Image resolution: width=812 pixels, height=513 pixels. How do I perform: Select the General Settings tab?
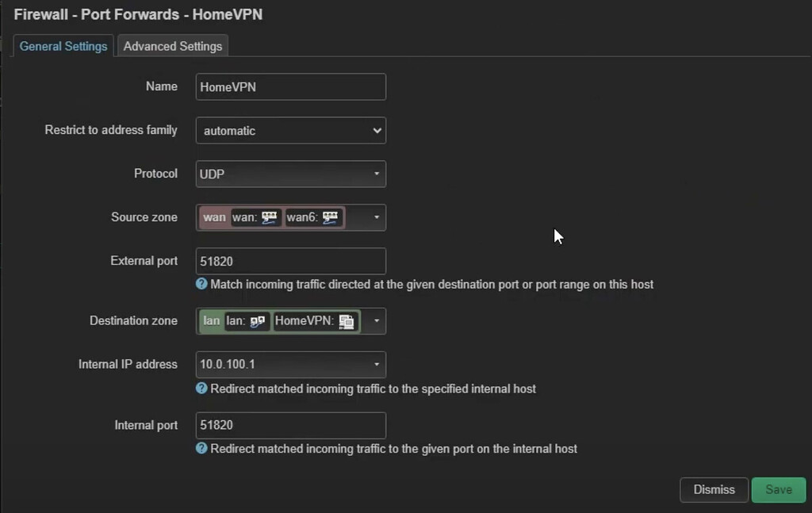point(63,46)
